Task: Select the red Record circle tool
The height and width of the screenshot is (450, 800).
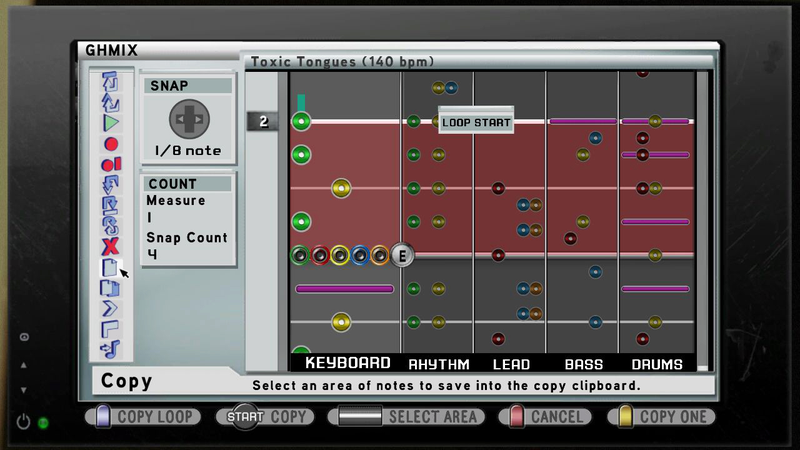Action: [x=111, y=144]
